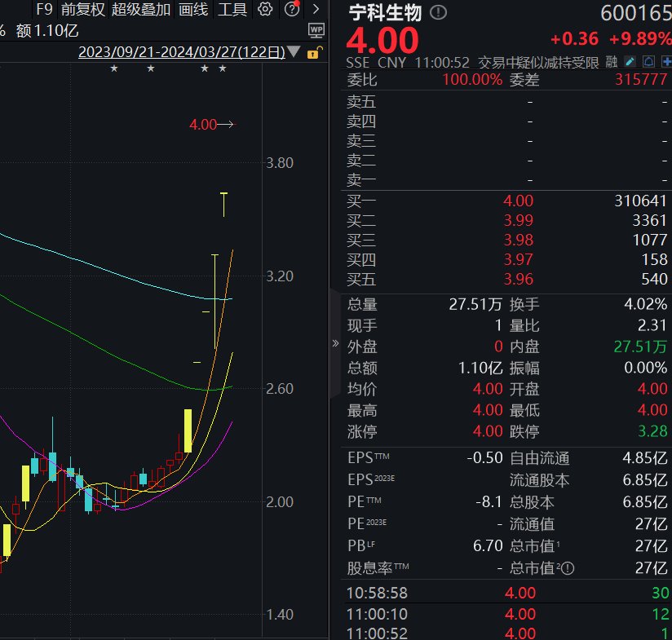672x640 pixels.
Task: Click the 买五 bid price 3.96
Action: pyautogui.click(x=518, y=280)
